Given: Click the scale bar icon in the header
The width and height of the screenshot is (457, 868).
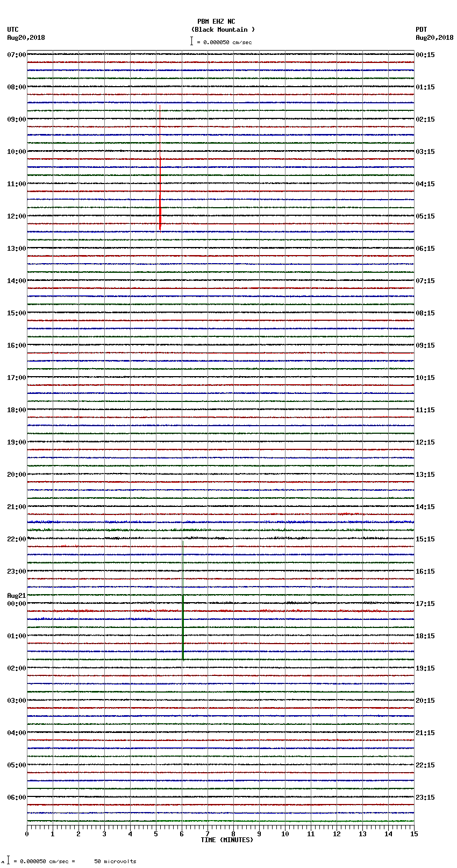Looking at the screenshot, I should 191,41.
